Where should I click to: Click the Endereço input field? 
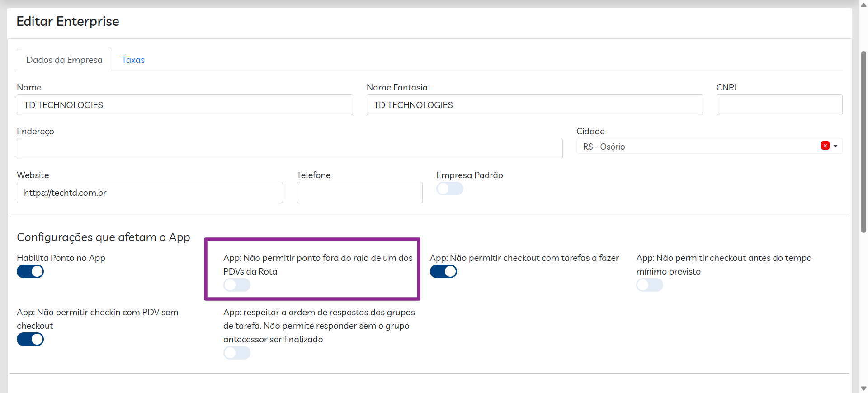[x=289, y=149]
